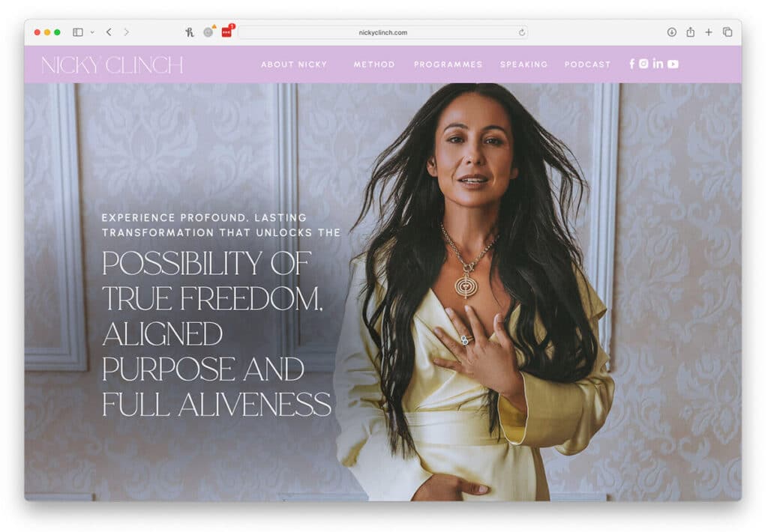Click the Honey extension icon

pyautogui.click(x=190, y=32)
